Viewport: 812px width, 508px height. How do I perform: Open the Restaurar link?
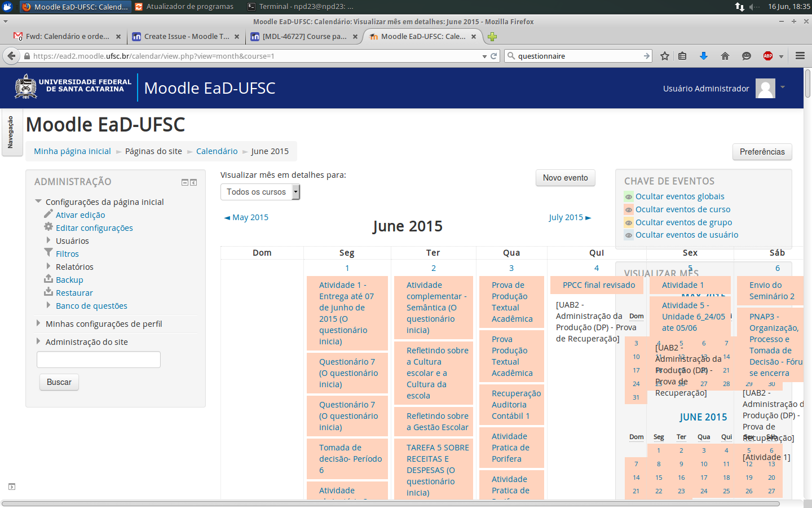74,293
